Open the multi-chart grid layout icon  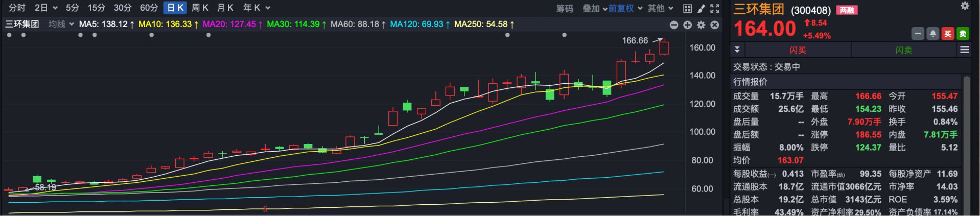point(687,8)
